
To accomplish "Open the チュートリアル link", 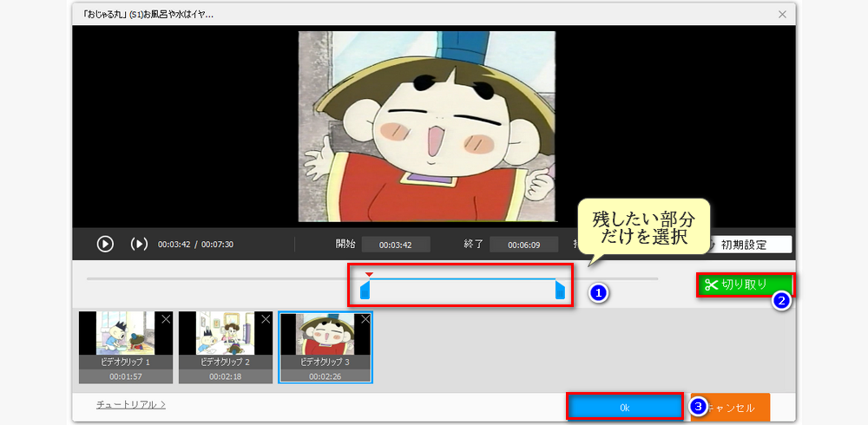I will coord(130,404).
